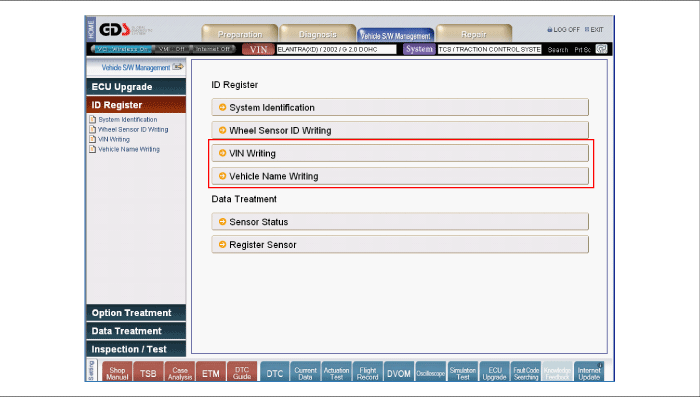Open the Oscilloscope tool
Viewport: 700px width, 397px height.
tap(431, 372)
